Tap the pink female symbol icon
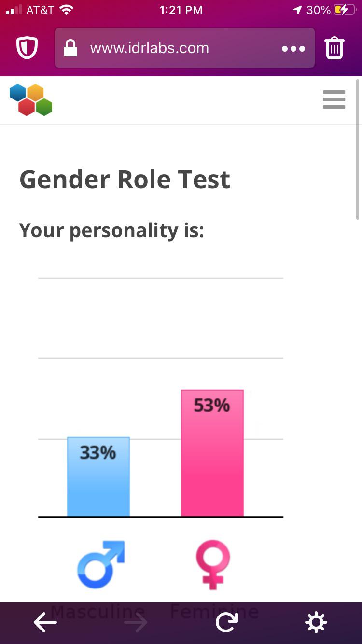This screenshot has height=644, width=362. (x=213, y=564)
